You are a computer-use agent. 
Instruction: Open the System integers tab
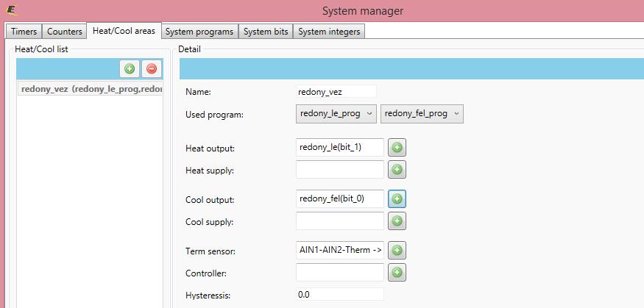(329, 32)
